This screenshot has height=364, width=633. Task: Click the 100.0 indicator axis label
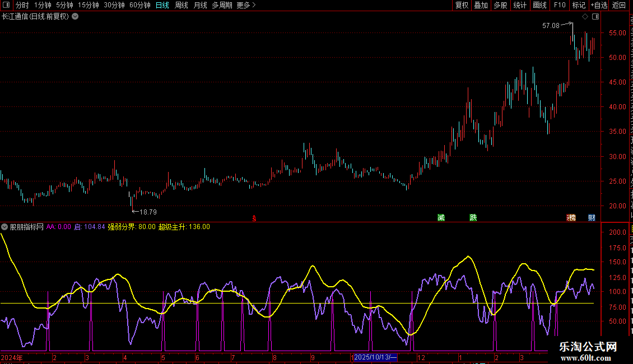[618, 291]
